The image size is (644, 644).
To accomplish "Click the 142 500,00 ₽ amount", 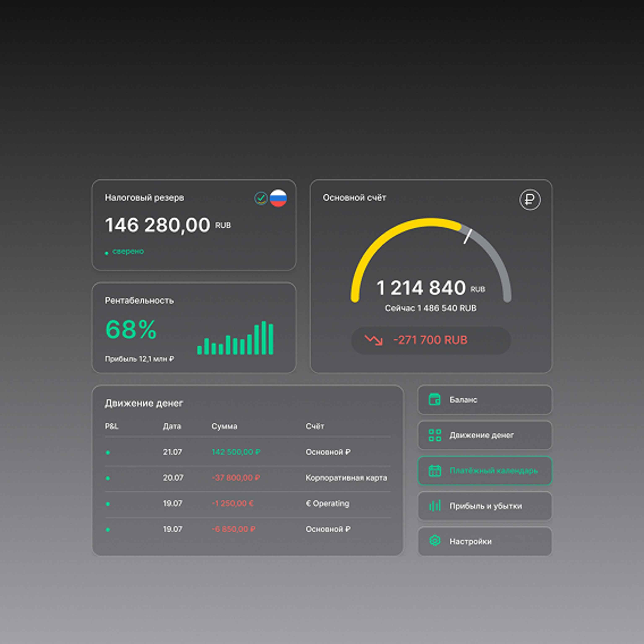I will [x=236, y=452].
